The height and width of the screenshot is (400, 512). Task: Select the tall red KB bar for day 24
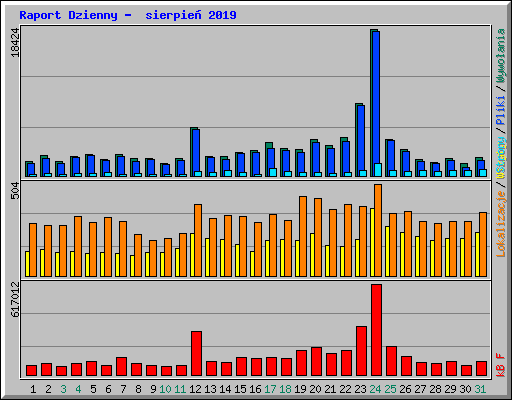(376, 330)
